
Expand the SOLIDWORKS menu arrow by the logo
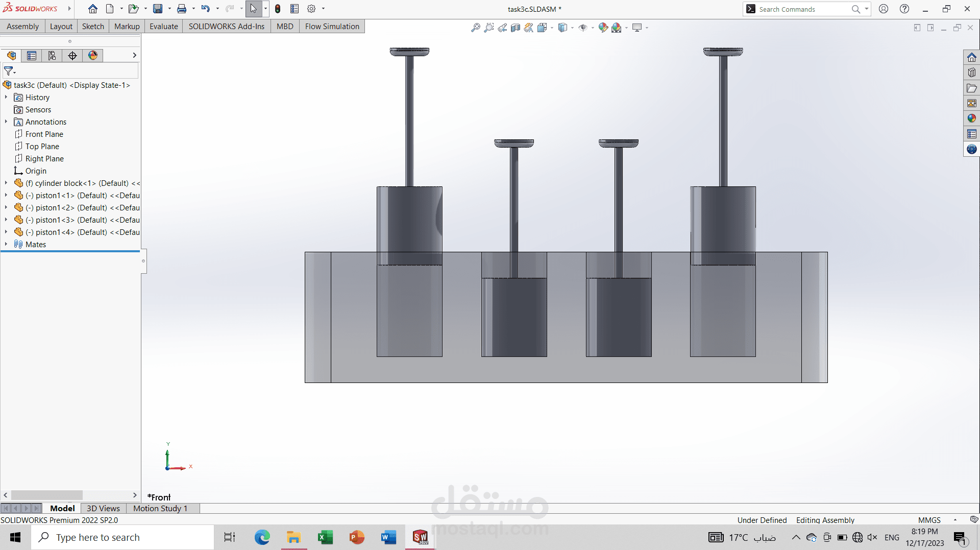69,9
